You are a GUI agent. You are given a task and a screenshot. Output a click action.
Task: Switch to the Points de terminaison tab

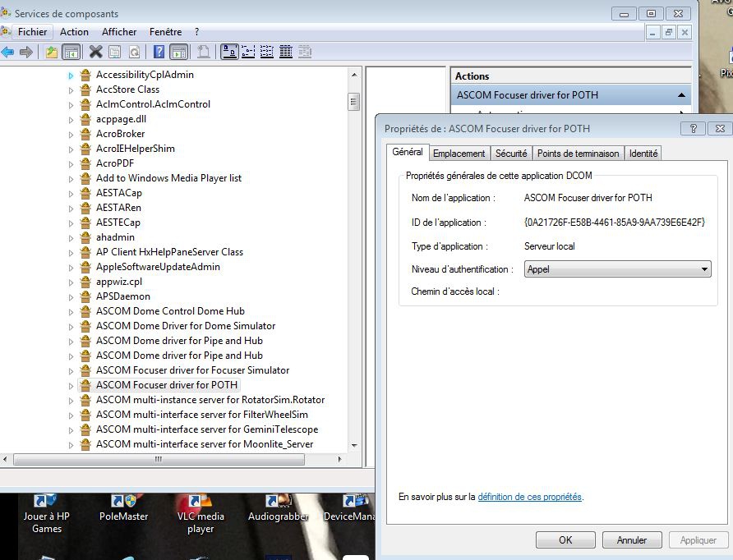coord(578,154)
